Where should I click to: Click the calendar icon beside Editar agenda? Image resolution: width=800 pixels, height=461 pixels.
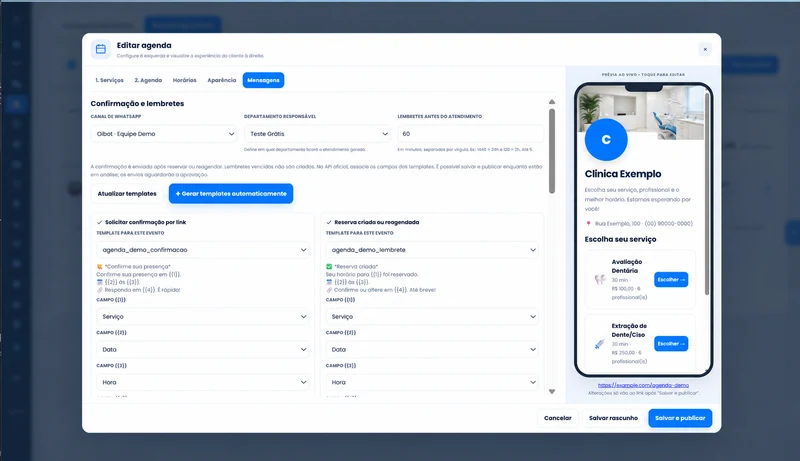click(101, 49)
